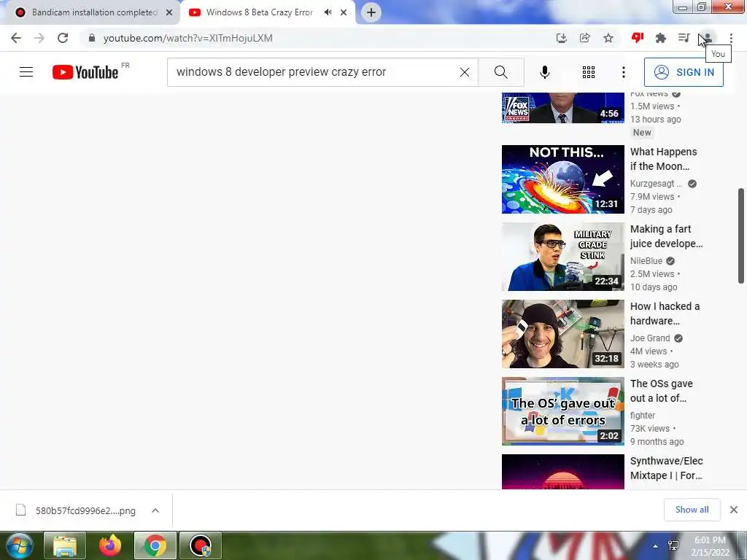
Task: Show hidden system tray icons arrow
Action: coord(656,546)
